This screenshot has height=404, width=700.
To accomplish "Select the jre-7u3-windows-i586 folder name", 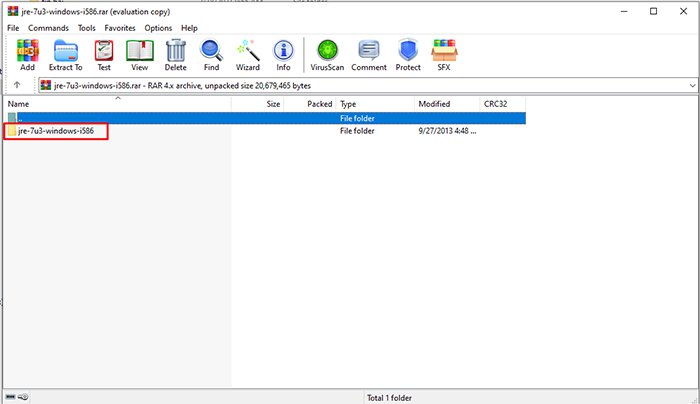I will tap(56, 131).
